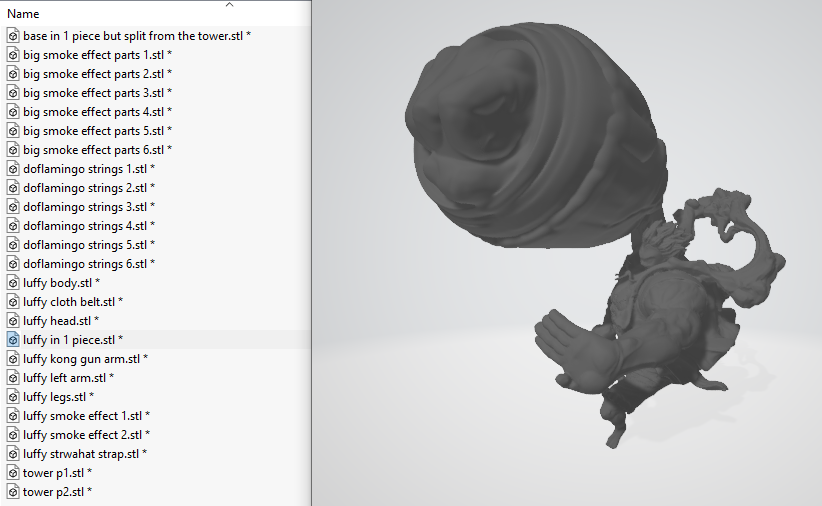Click the 3D model preview of Luffy

pos(594,235)
